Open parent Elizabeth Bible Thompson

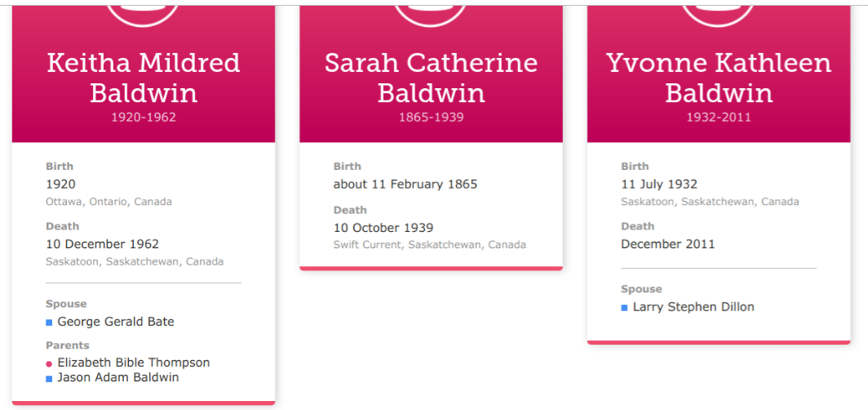point(134,363)
